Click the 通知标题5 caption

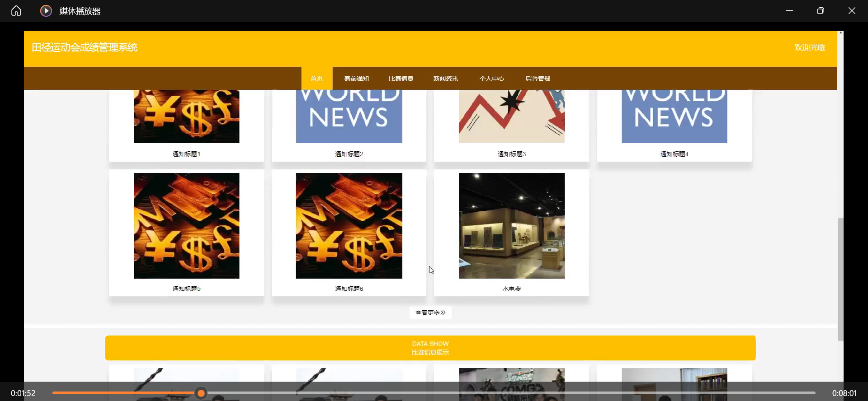(187, 289)
